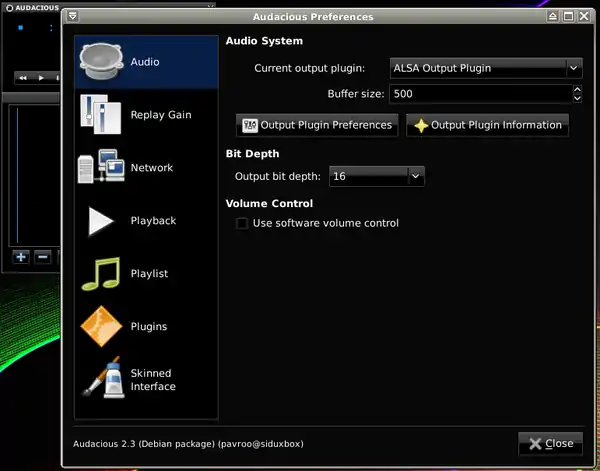Close the preferences with the Close button
600x471 pixels.
(551, 443)
